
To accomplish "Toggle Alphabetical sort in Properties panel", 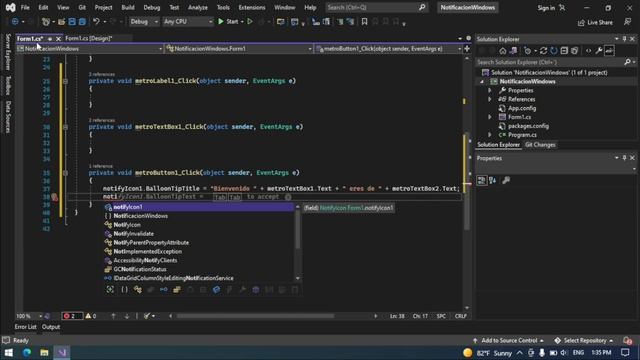I will click(493, 180).
